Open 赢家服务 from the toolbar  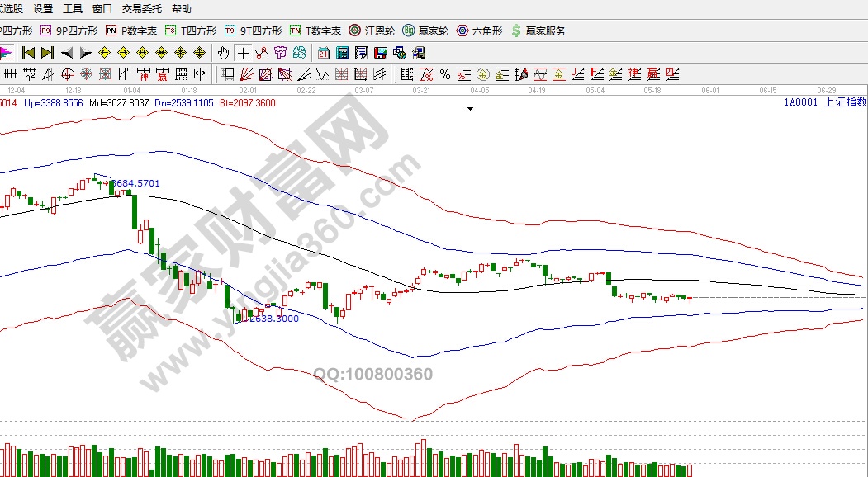click(538, 31)
